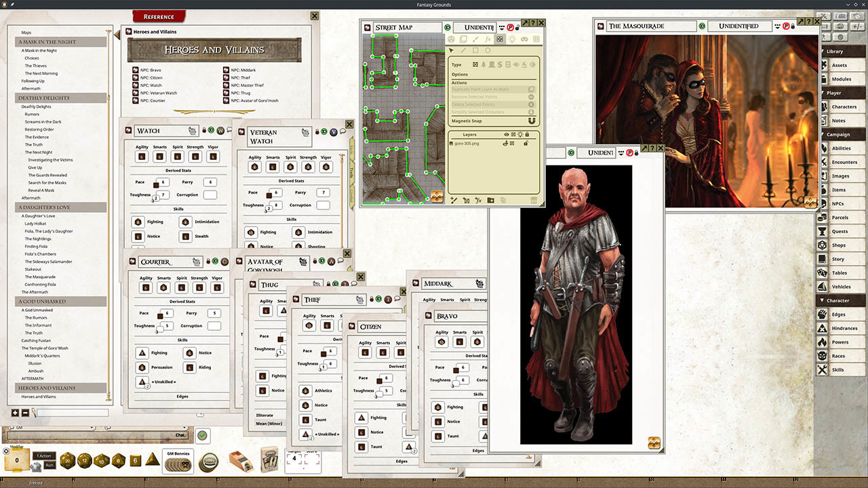Pick the d4 pyramid die
Viewport: 868px width, 488px height.
pos(153,459)
